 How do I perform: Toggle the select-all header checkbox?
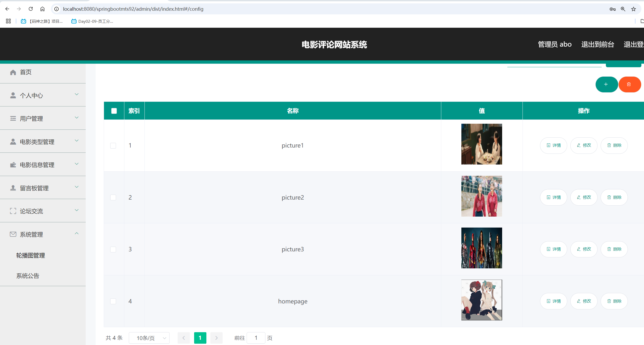114,111
